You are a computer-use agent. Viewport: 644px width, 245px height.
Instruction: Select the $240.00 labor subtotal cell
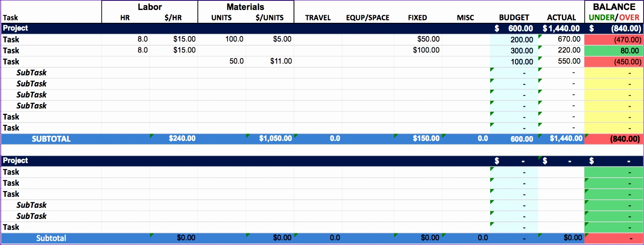click(x=182, y=139)
